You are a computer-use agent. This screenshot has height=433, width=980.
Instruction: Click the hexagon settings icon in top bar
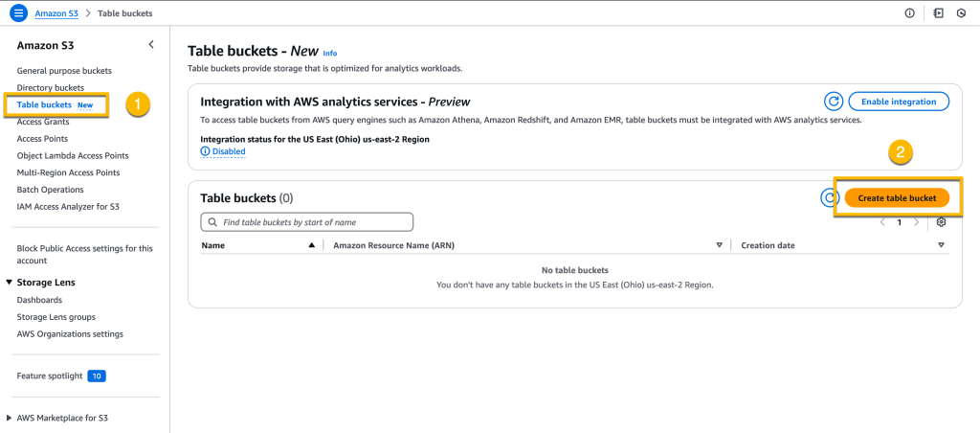(x=961, y=13)
